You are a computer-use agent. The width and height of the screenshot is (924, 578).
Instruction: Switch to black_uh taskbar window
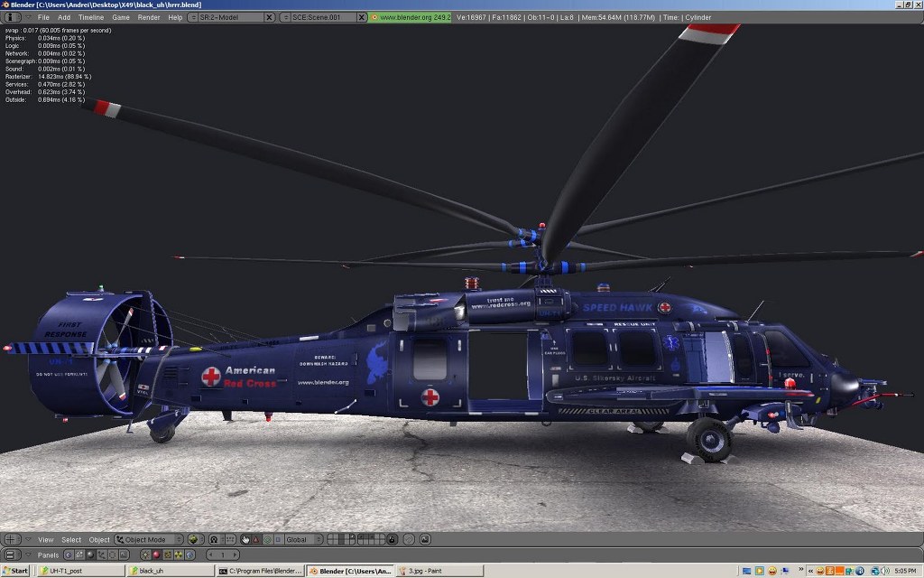pos(170,571)
